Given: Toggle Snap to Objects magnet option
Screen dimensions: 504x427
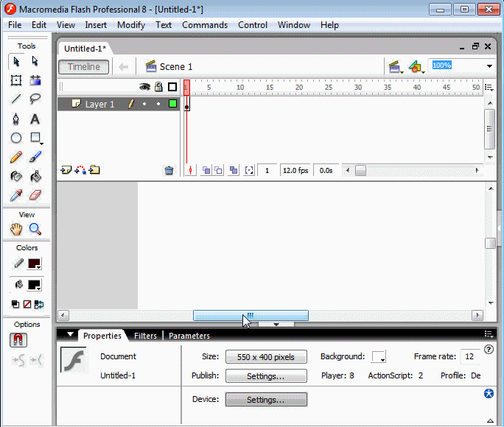Looking at the screenshot, I should 18,340.
